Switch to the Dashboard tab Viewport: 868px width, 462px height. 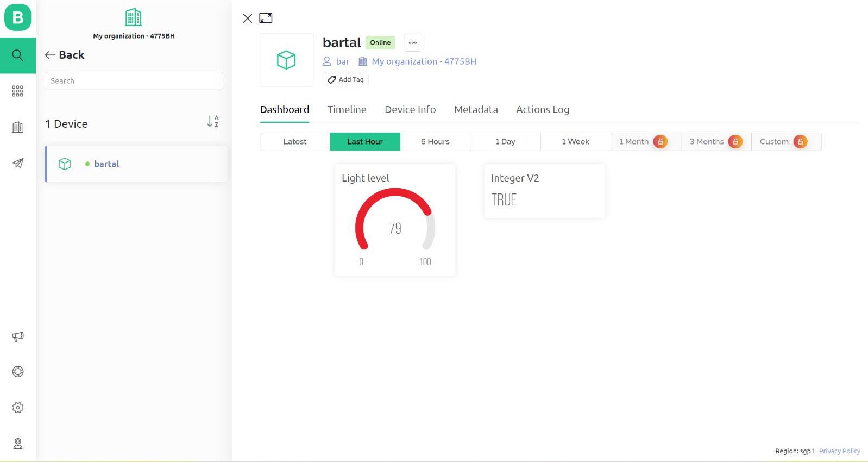(285, 109)
